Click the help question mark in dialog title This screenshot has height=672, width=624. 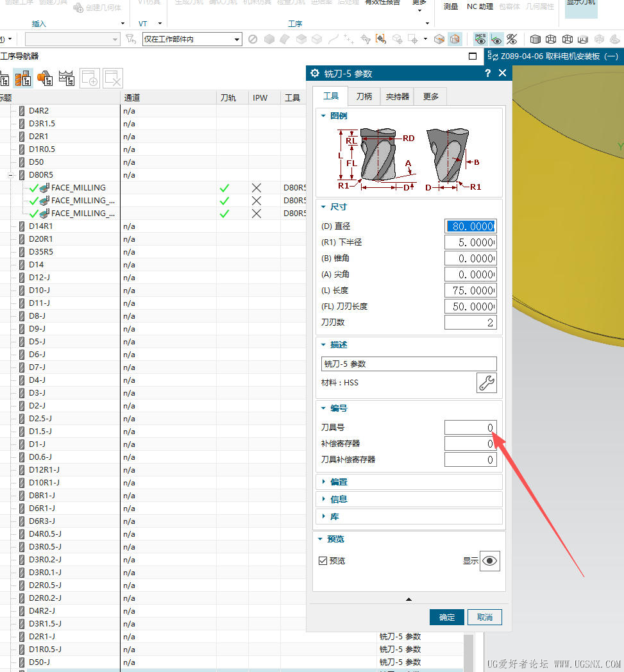tap(488, 73)
